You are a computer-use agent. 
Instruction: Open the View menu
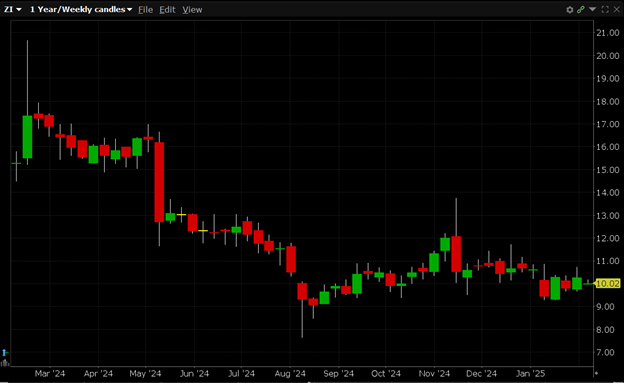pos(192,10)
